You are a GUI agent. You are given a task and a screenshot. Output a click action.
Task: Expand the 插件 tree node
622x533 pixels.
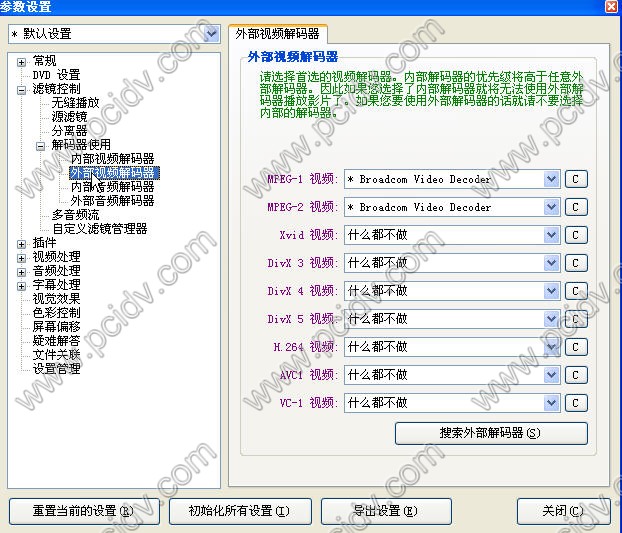[21, 244]
